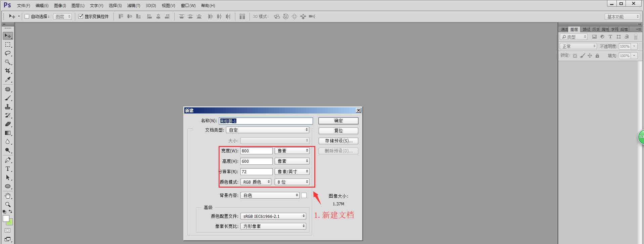Open the 文件(F) menu
This screenshot has width=644, height=244.
coord(24,6)
